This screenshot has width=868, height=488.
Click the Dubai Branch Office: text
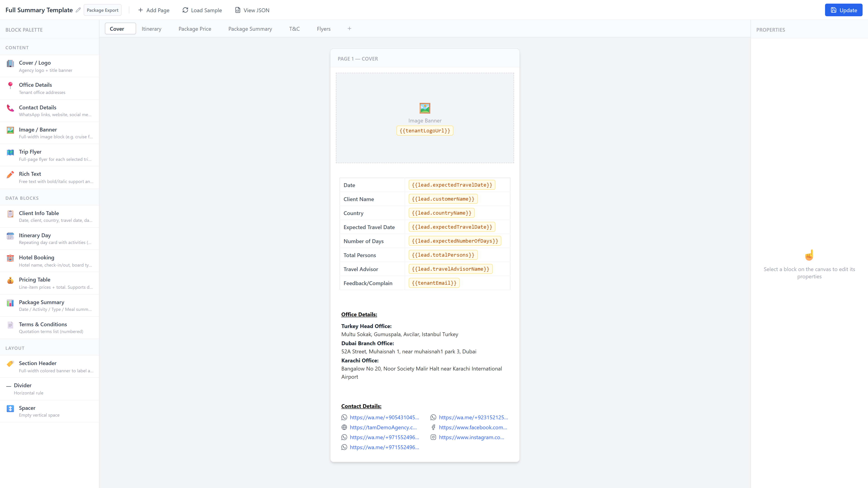click(x=367, y=343)
